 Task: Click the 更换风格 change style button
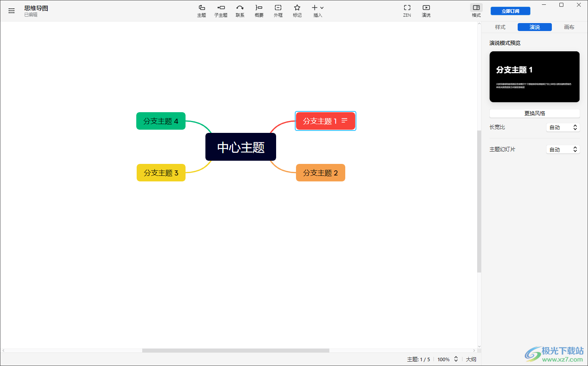(x=535, y=113)
